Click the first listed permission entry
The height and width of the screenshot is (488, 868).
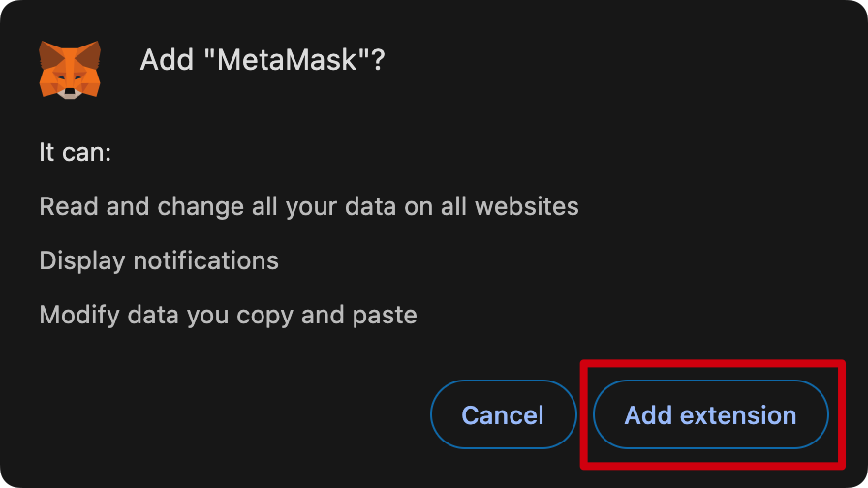309,206
